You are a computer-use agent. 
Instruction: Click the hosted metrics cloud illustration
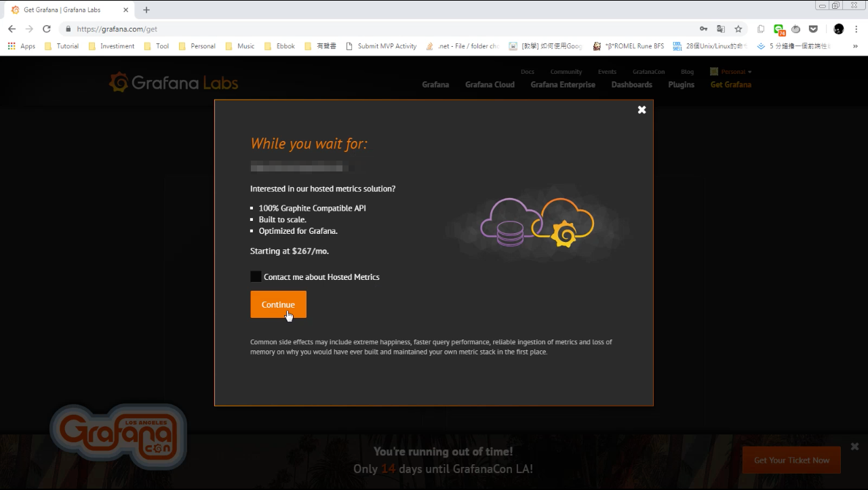point(537,222)
